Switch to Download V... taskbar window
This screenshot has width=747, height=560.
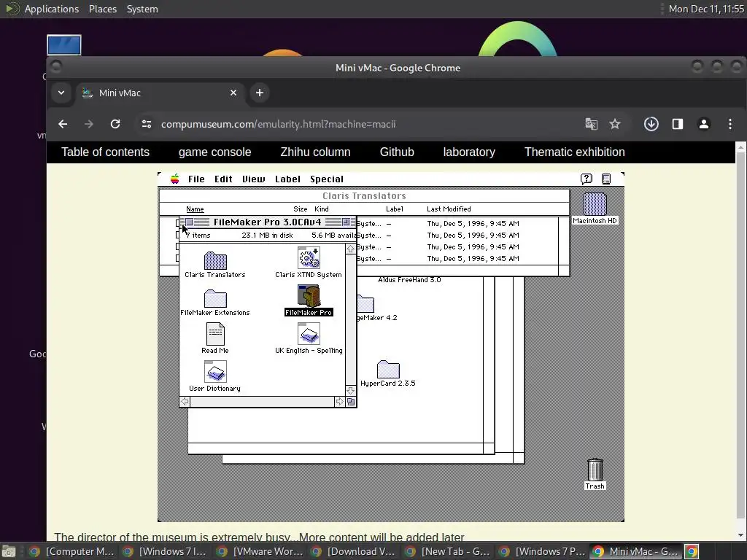(x=354, y=551)
